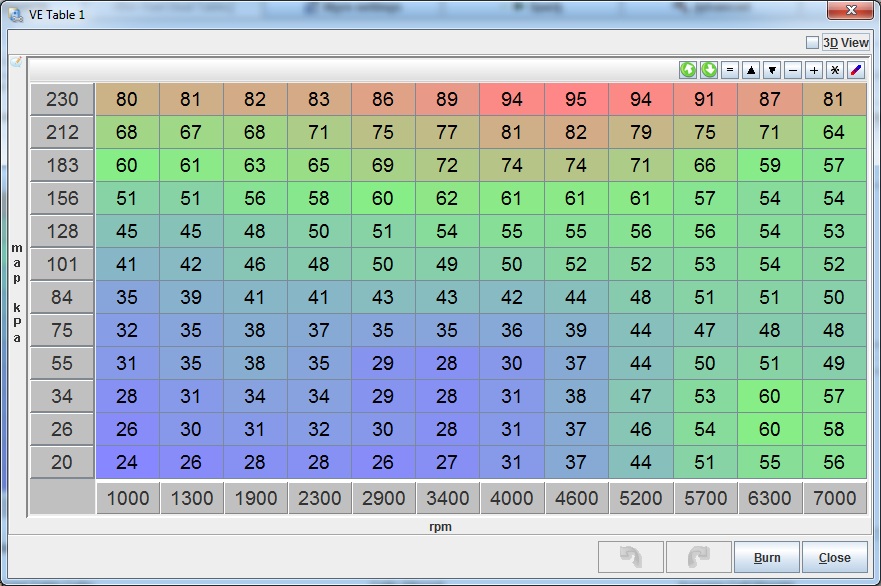Click the green down-arrow fetch-table icon
Viewport: 881px width, 586px height.
click(x=709, y=70)
